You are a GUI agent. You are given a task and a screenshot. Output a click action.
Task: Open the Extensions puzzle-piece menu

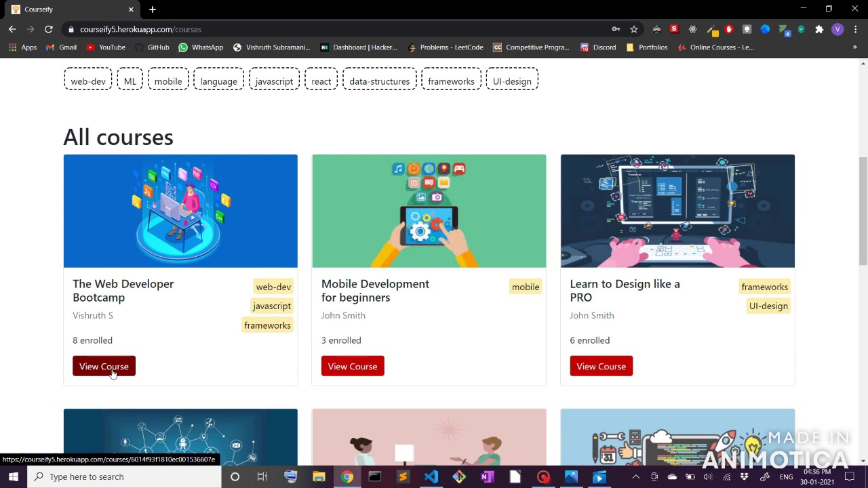[819, 29]
